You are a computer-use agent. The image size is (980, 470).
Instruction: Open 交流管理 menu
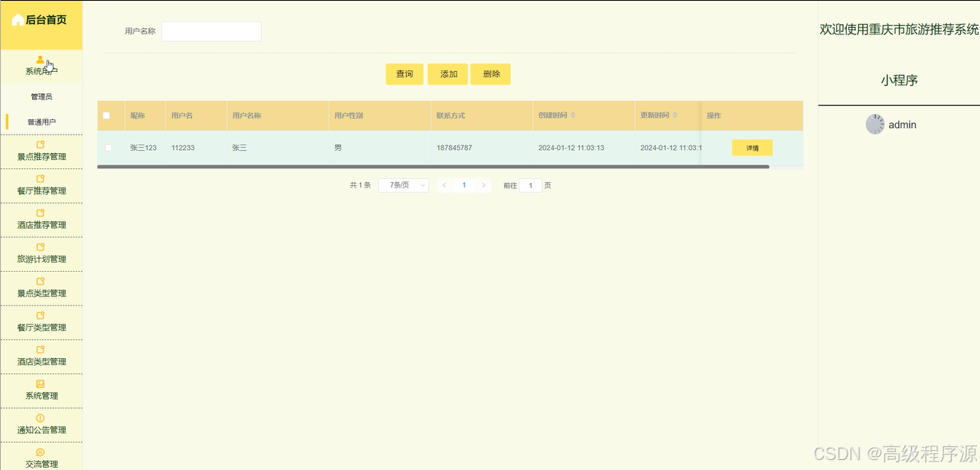pyautogui.click(x=41, y=458)
